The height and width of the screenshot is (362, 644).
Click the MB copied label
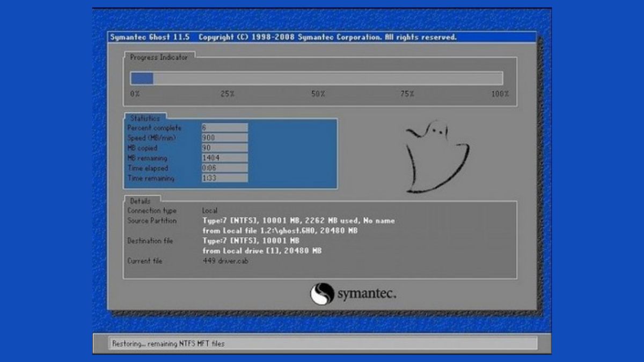[142, 148]
